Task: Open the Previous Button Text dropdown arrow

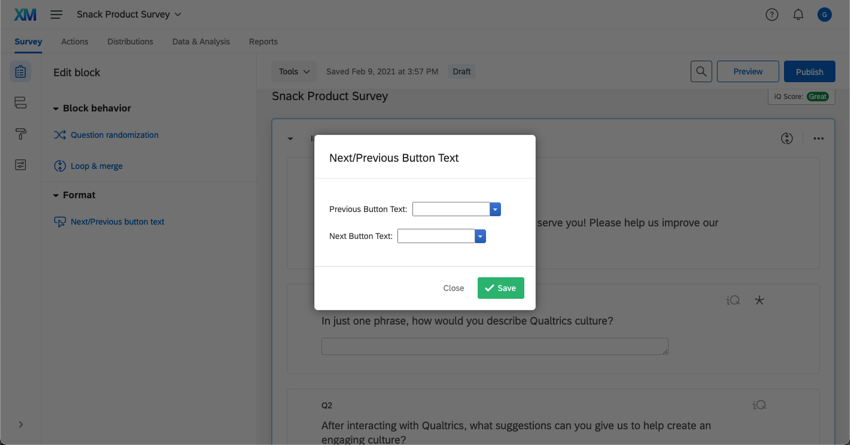Action: pyautogui.click(x=495, y=209)
